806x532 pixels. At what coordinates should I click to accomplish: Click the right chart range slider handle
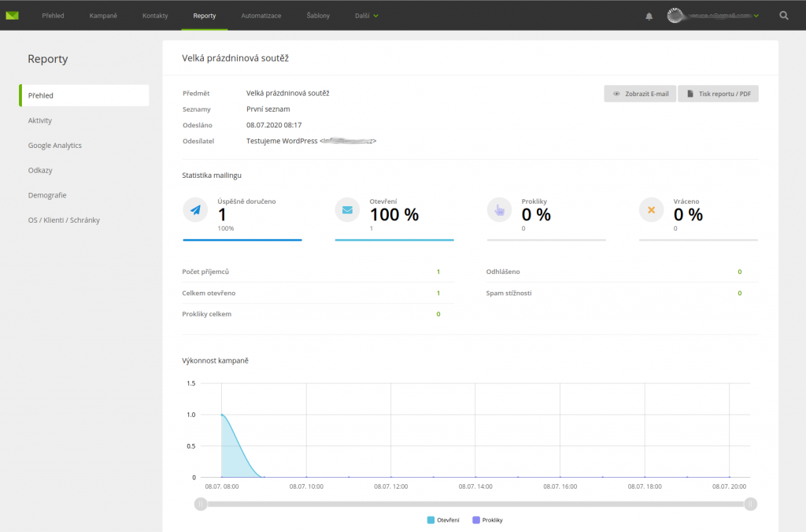click(750, 504)
